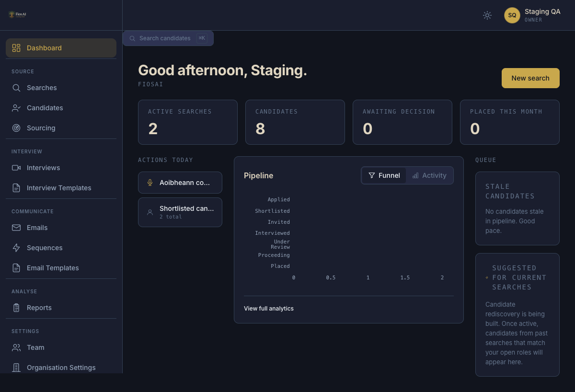Click the Placed funnel label
575x392 pixels.
coord(280,266)
